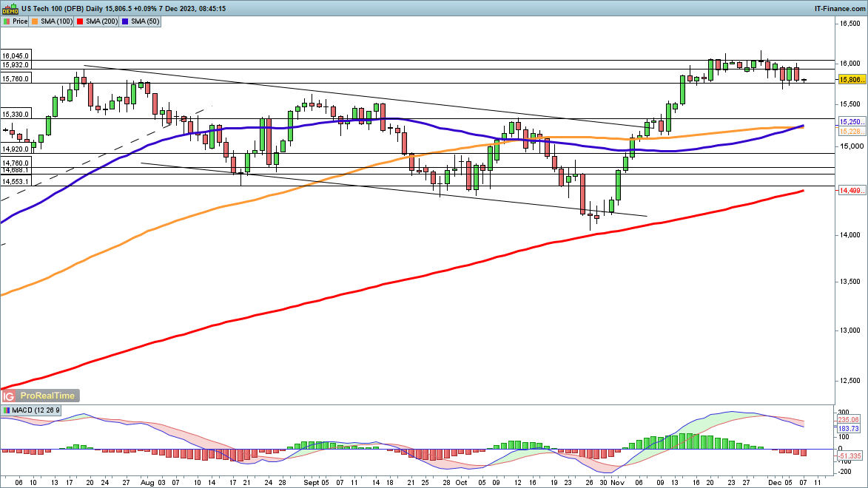Select the 14,920.0 horizontal level label
868x488 pixels.
(16, 149)
